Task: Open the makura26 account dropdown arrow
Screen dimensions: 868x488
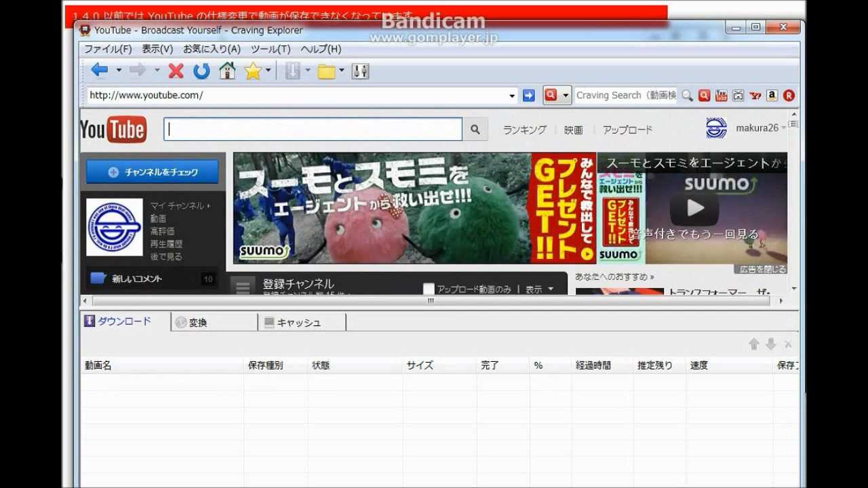Action: point(784,128)
